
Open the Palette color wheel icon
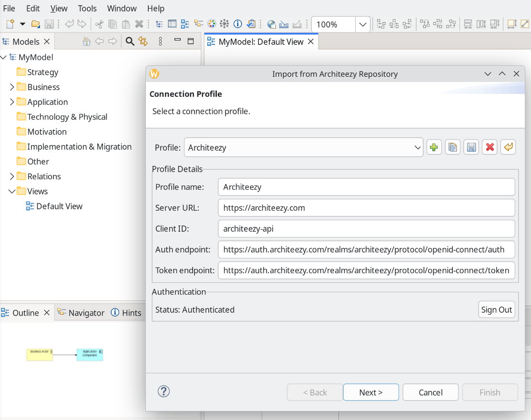point(212,24)
